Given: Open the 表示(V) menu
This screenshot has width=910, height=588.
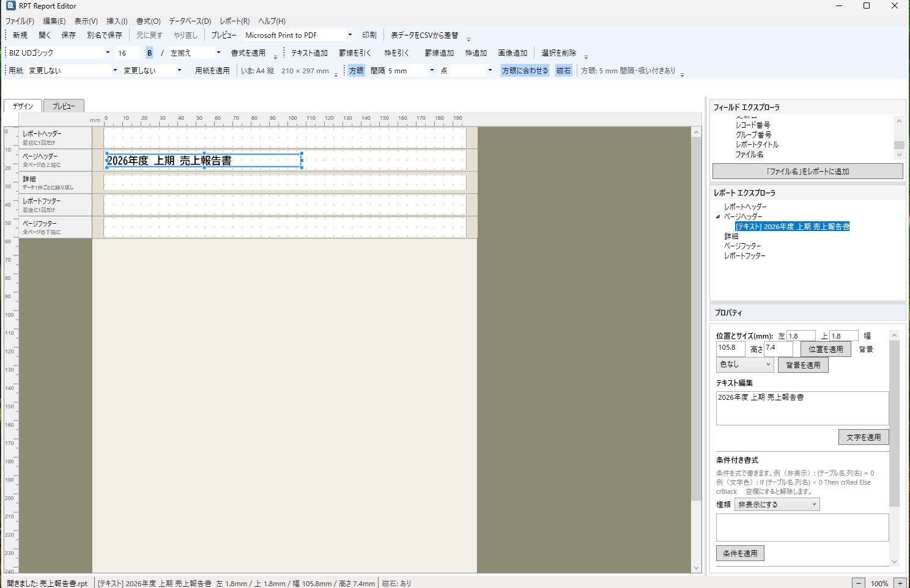Looking at the screenshot, I should (86, 21).
